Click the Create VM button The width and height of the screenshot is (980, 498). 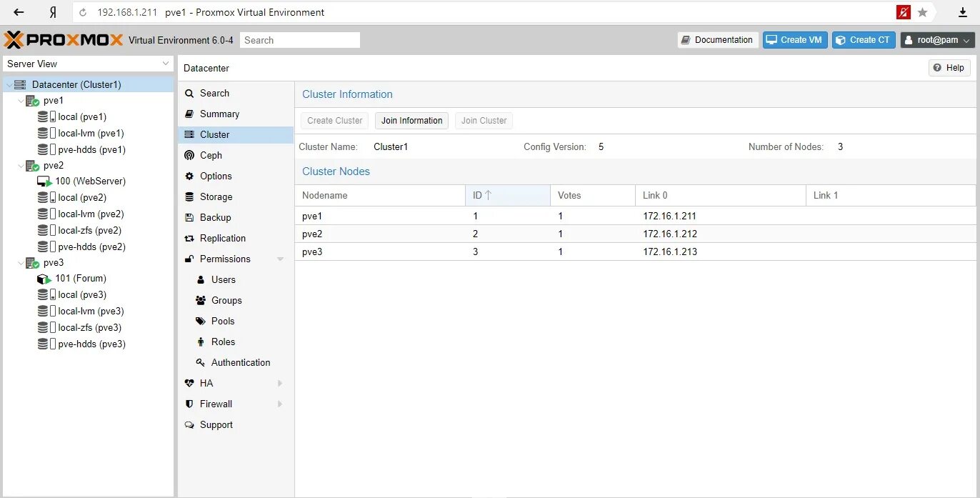pos(795,40)
